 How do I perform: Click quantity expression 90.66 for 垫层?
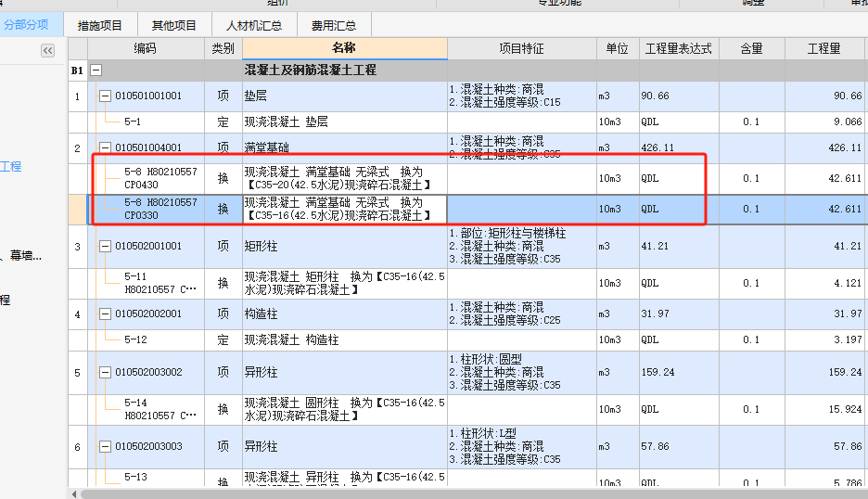679,96
